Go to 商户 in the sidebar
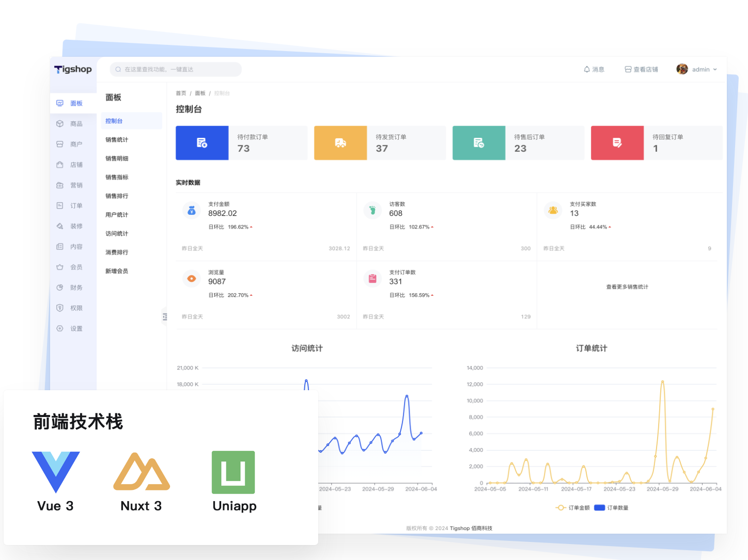Screen dimensions: 748x560 [x=73, y=144]
